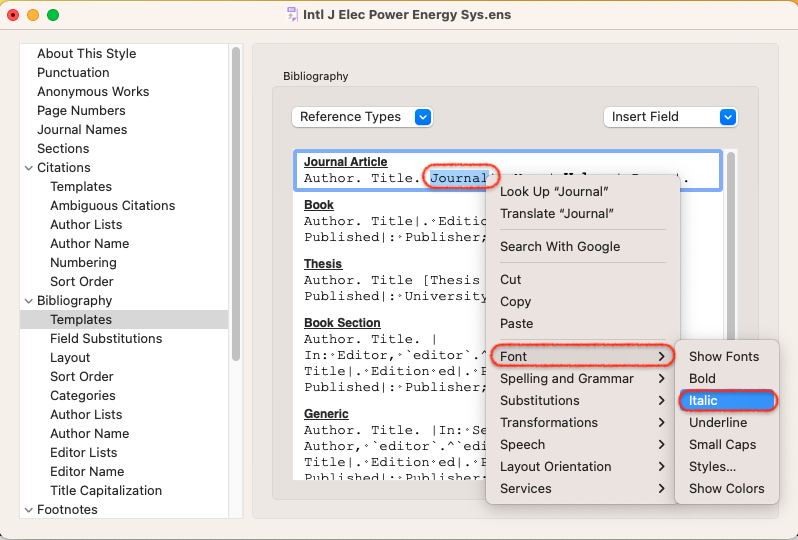Select About This Style in the sidebar

(x=87, y=53)
